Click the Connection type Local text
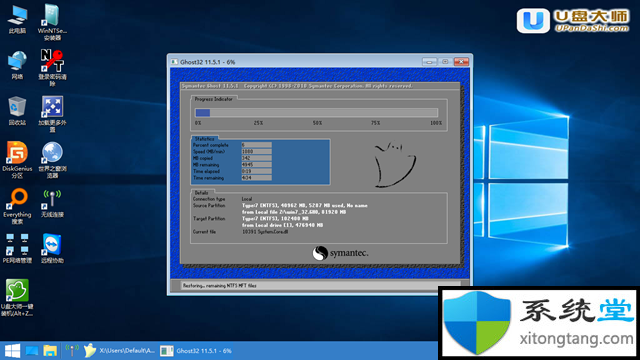Image resolution: width=640 pixels, height=360 pixels. pos(247,199)
